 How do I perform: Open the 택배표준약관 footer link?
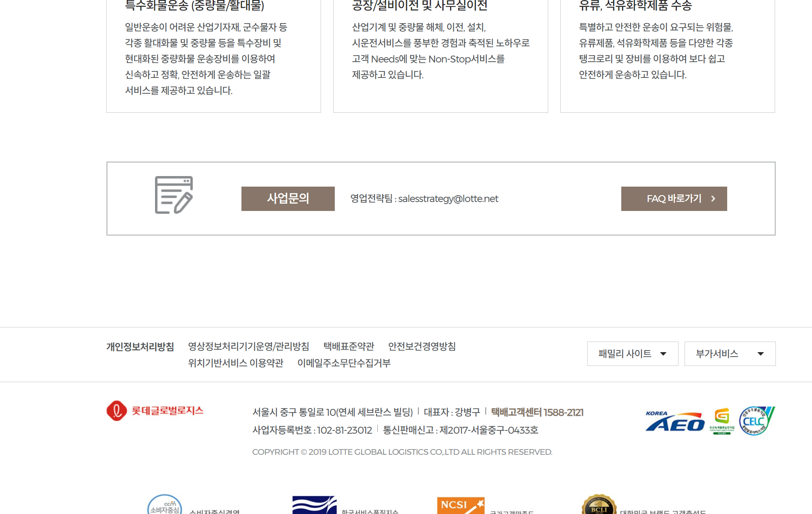[349, 346]
